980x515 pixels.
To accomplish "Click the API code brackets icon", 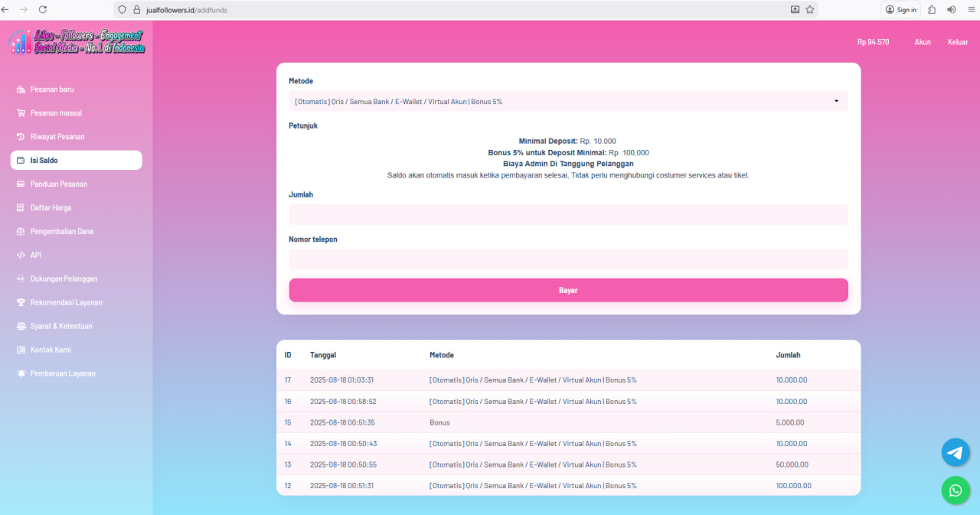I will (21, 255).
